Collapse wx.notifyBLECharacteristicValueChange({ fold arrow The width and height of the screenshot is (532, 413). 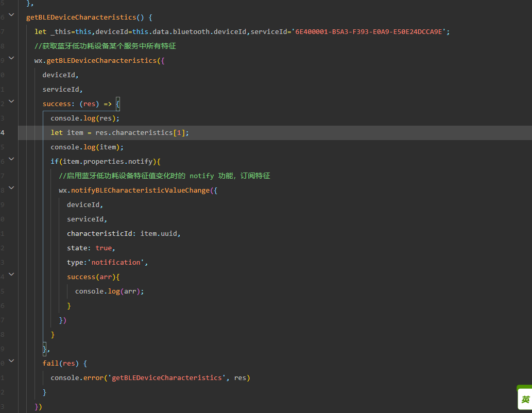(11, 187)
